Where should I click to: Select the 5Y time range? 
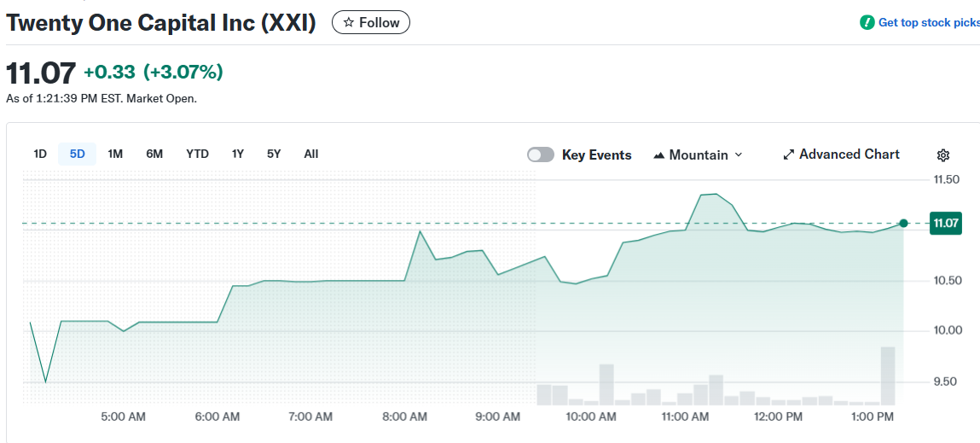[x=274, y=154]
